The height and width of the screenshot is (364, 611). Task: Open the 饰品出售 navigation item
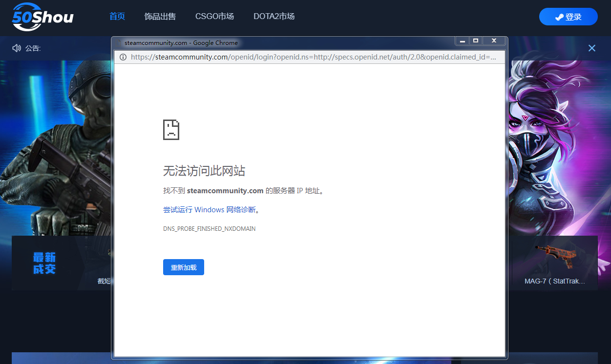(x=160, y=17)
